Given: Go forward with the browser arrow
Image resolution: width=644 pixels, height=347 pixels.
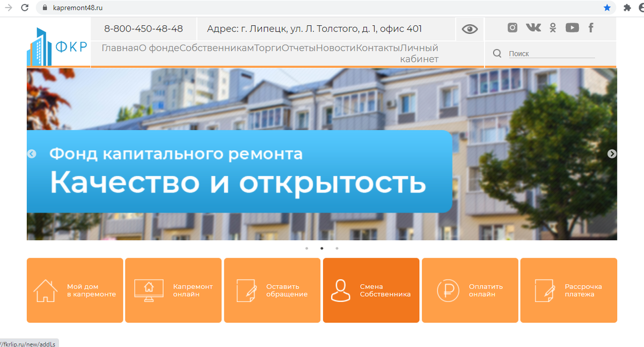Looking at the screenshot, I should (8, 8).
